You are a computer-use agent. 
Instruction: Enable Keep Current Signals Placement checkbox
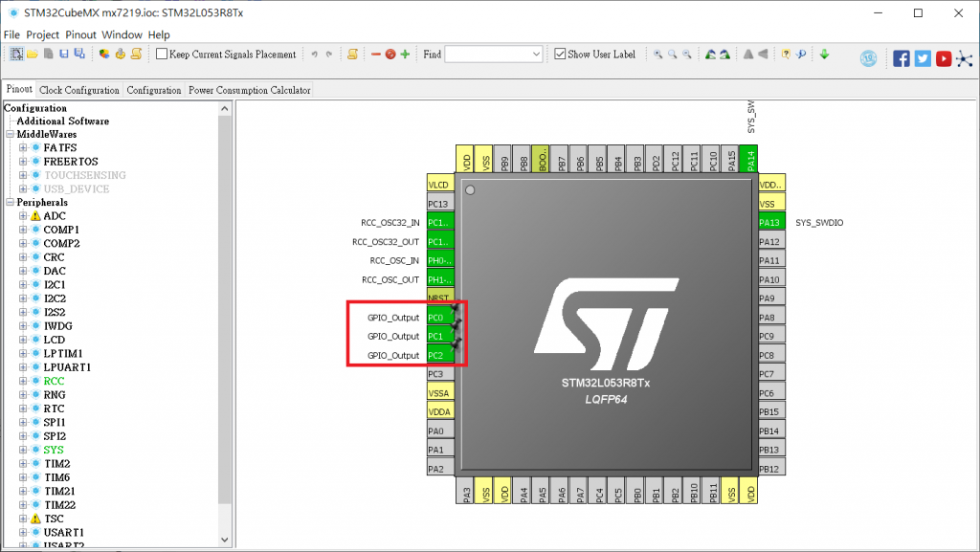coord(162,55)
